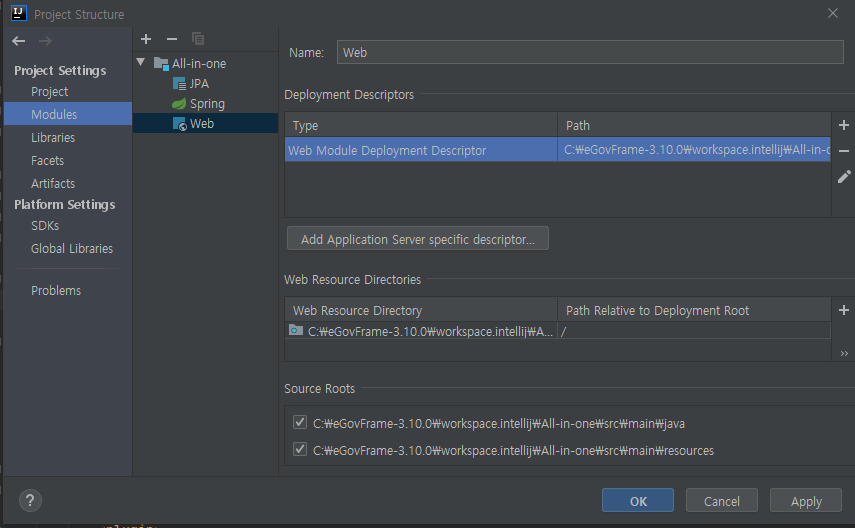Expand hidden web resource toolbar actions
The height and width of the screenshot is (528, 855).
click(843, 352)
